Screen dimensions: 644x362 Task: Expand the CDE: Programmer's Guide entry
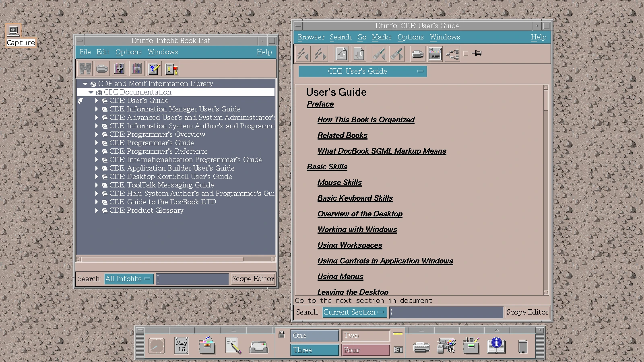click(97, 143)
